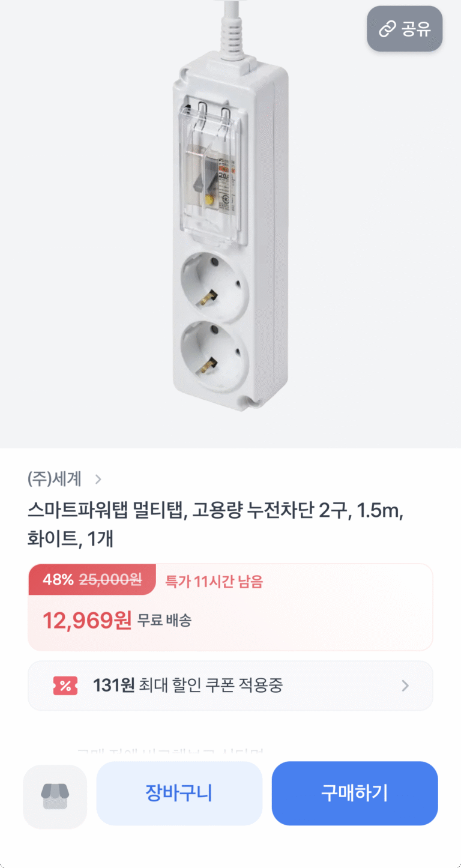This screenshot has height=868, width=461.
Task: Select the 131원 최대 할인 쿠폰 적용중 text
Action: click(x=187, y=686)
